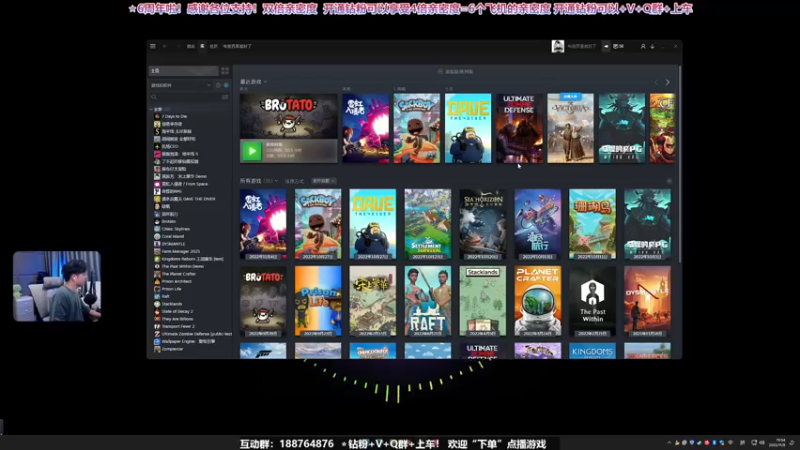
Task: Go back with the back arrow
Action: [165, 46]
